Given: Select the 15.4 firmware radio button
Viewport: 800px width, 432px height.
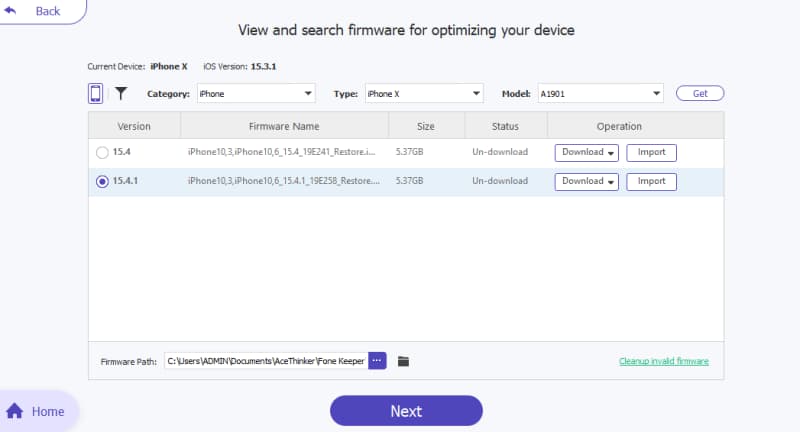Looking at the screenshot, I should point(102,152).
